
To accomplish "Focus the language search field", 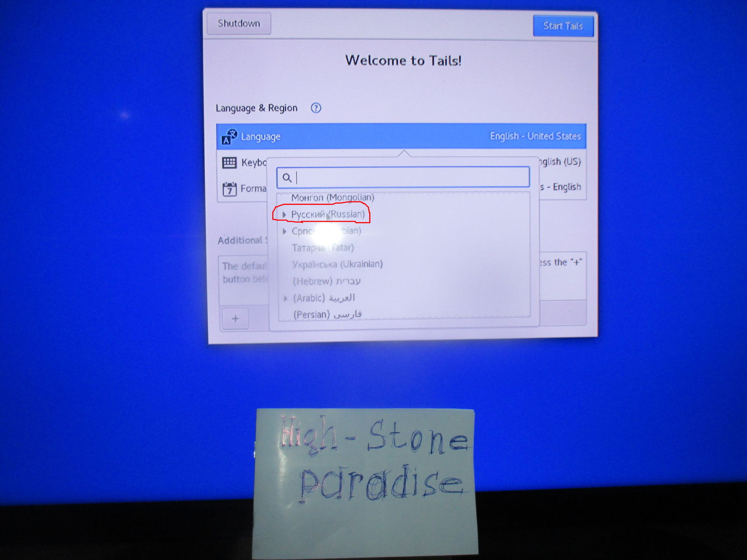I will coord(403,177).
